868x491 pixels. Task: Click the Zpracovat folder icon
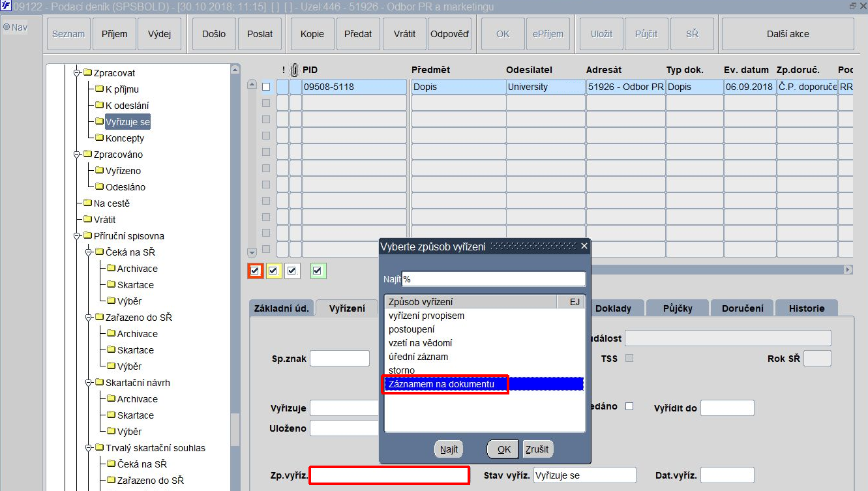[x=87, y=73]
